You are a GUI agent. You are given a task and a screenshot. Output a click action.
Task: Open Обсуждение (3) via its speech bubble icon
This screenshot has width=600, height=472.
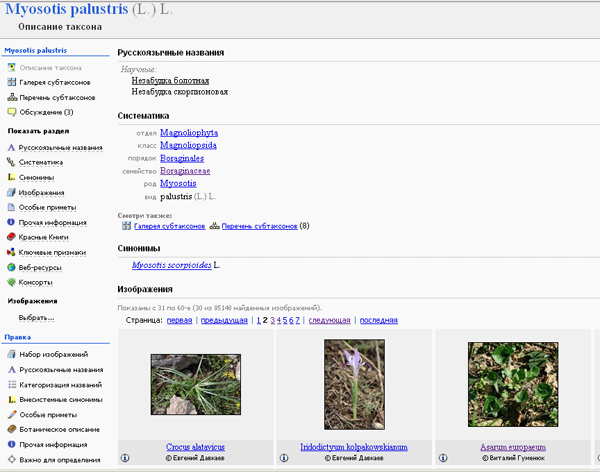tap(11, 112)
